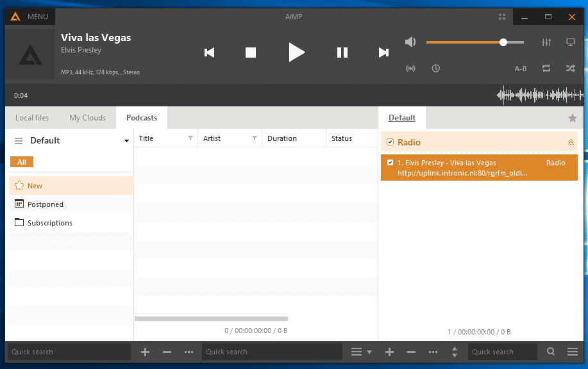The width and height of the screenshot is (588, 369).
Task: Toggle shuffle playback mode
Action: coord(570,68)
